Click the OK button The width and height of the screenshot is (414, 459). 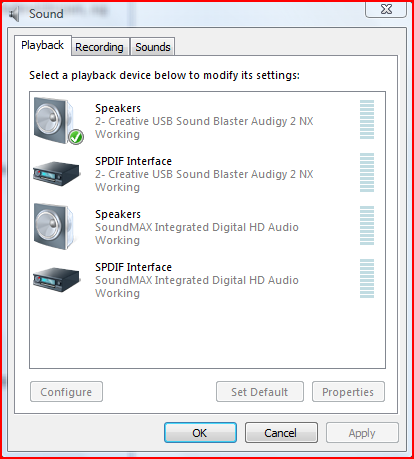tap(200, 433)
